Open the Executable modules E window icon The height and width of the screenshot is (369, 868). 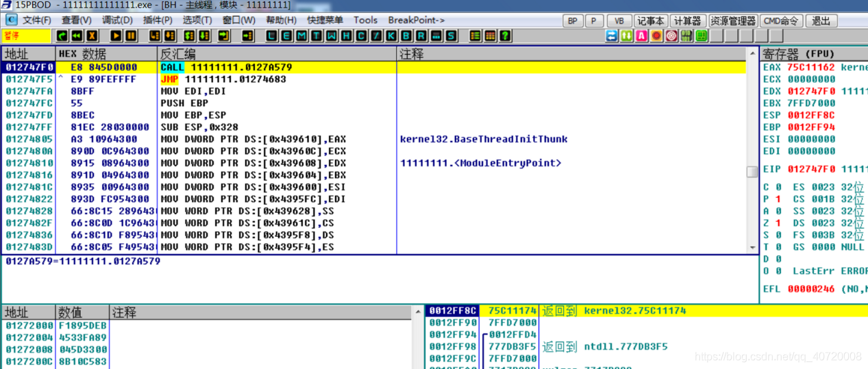[x=286, y=36]
